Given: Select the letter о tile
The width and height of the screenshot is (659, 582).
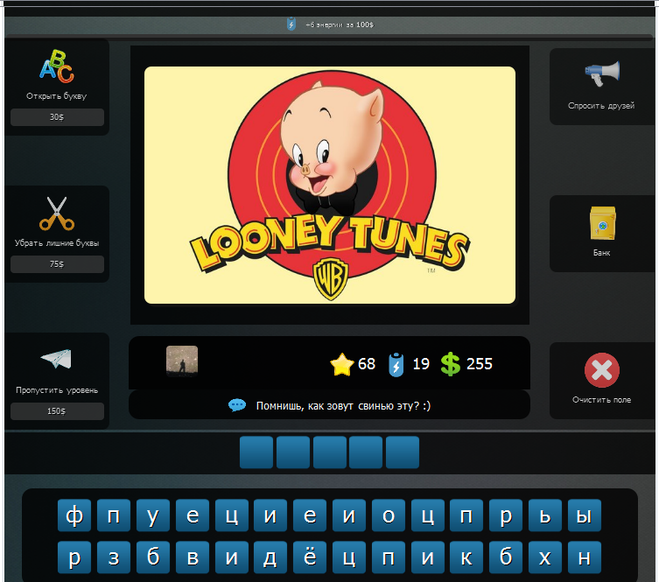Looking at the screenshot, I should click(x=388, y=516).
